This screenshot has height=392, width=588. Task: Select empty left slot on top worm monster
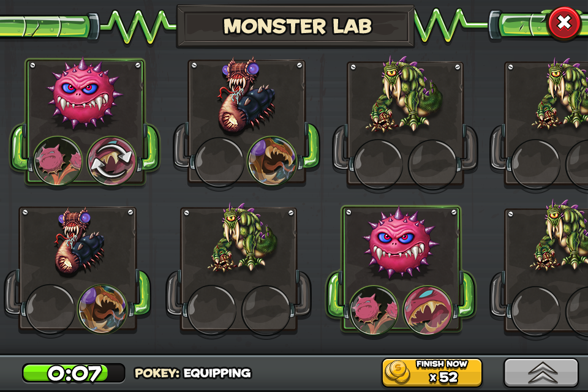coord(219,161)
